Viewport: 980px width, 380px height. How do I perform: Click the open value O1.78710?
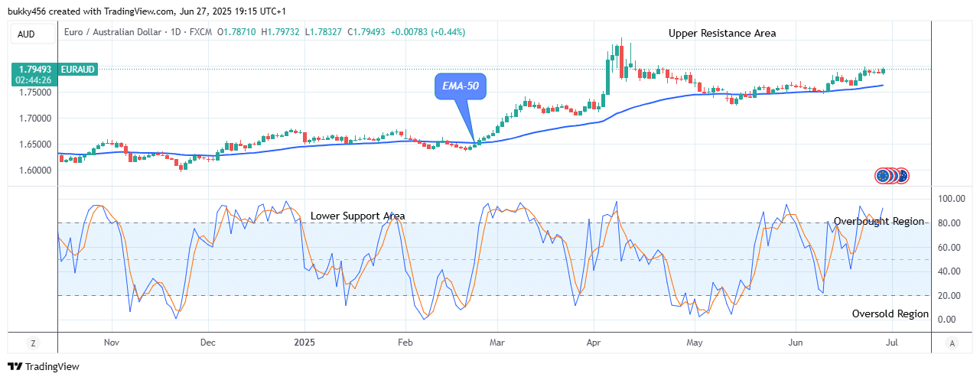coord(237,32)
